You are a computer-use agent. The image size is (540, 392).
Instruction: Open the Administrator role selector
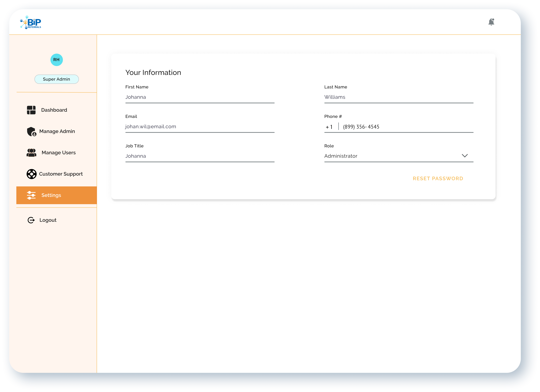(399, 156)
